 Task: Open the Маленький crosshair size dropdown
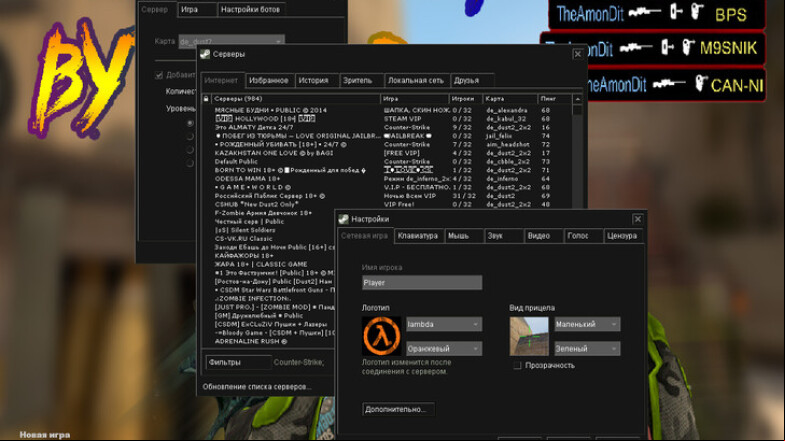click(x=587, y=324)
